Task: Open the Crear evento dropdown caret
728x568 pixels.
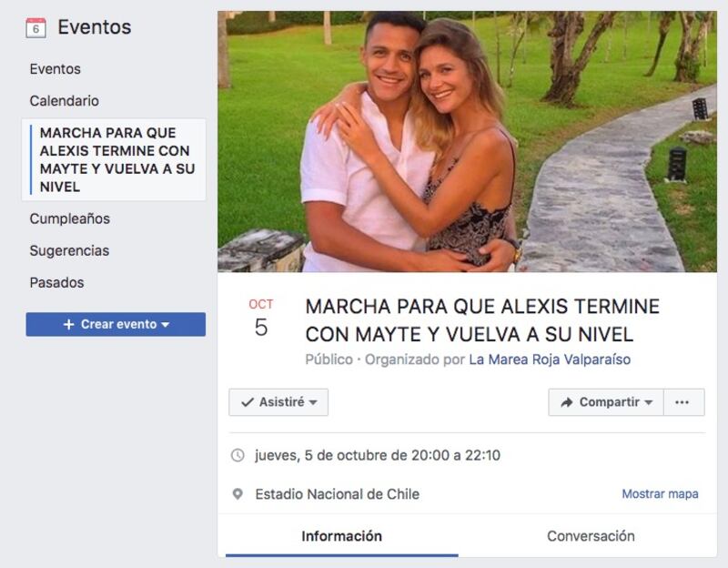Action: [166, 325]
